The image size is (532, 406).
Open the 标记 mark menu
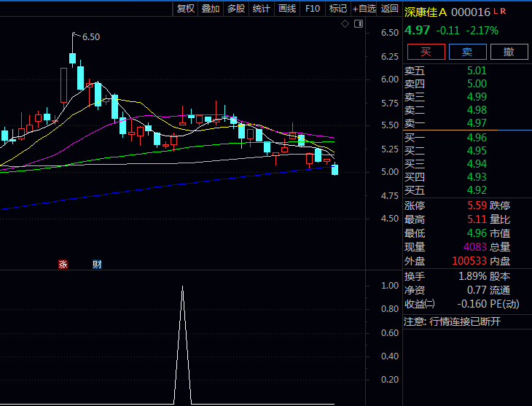click(337, 9)
